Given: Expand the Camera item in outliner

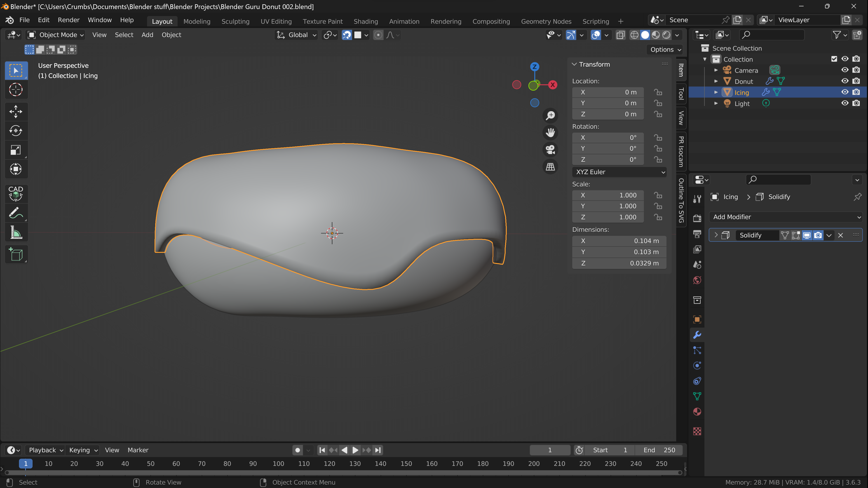Looking at the screenshot, I should pyautogui.click(x=716, y=70).
